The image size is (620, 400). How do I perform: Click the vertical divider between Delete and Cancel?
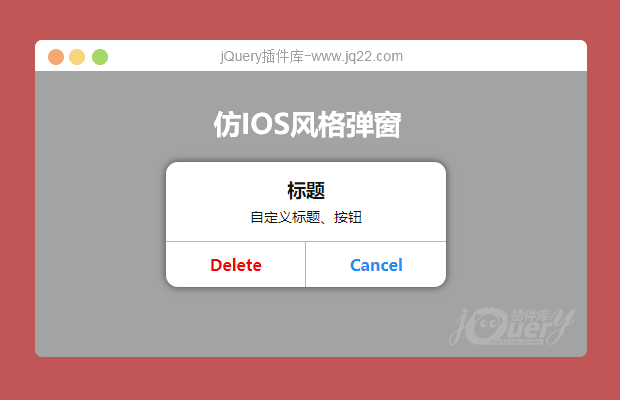(x=305, y=264)
